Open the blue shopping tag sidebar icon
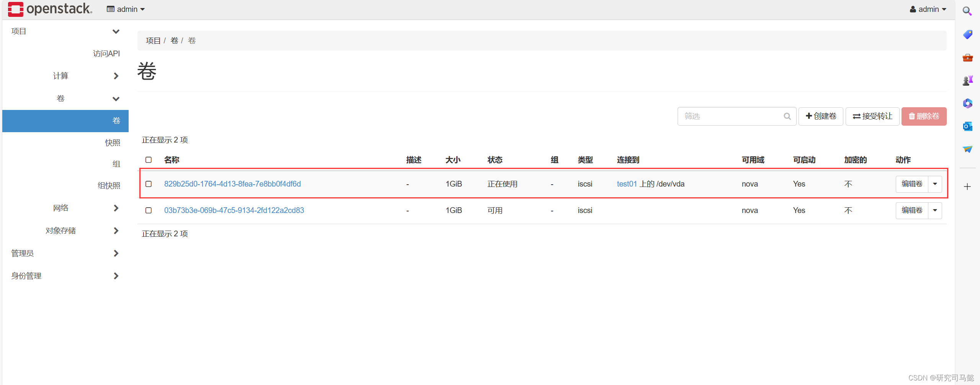 (x=967, y=34)
